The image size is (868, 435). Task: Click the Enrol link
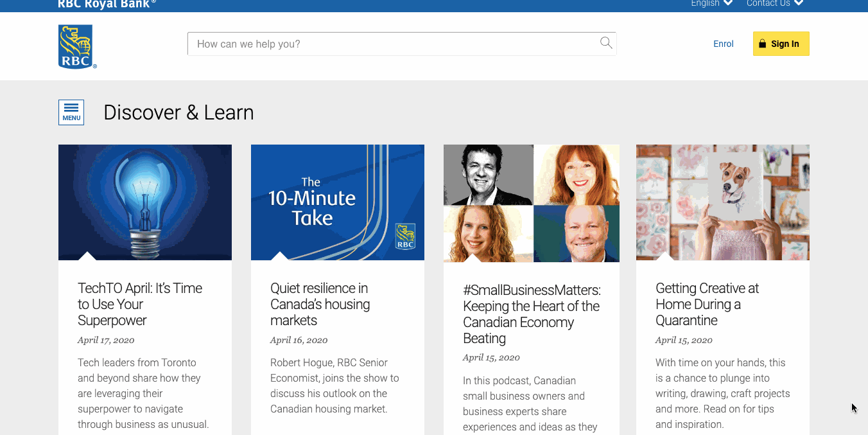(x=723, y=44)
